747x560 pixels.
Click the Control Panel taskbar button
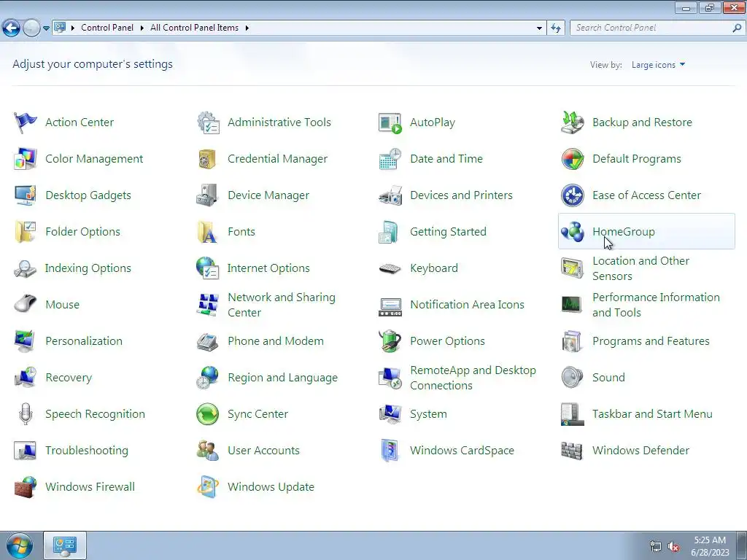[x=65, y=545]
